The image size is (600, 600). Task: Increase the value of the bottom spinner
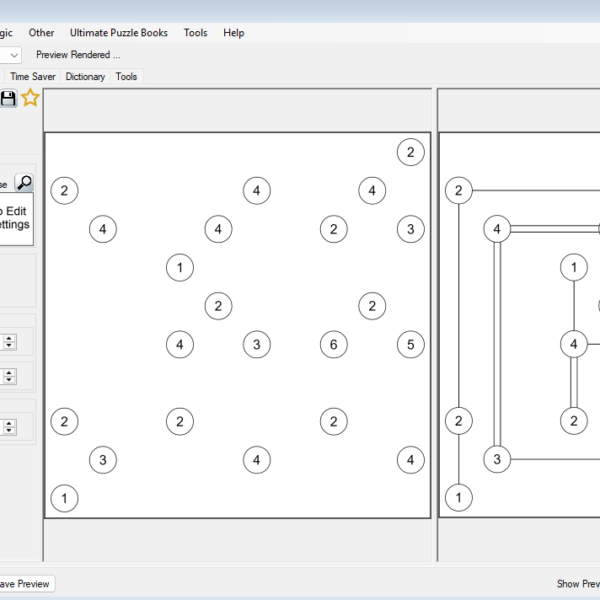coord(9,423)
